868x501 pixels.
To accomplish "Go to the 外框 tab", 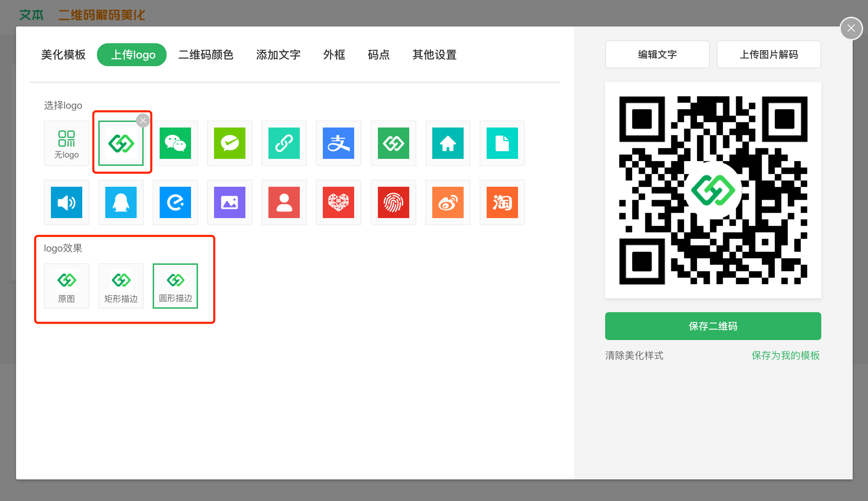I will (334, 55).
